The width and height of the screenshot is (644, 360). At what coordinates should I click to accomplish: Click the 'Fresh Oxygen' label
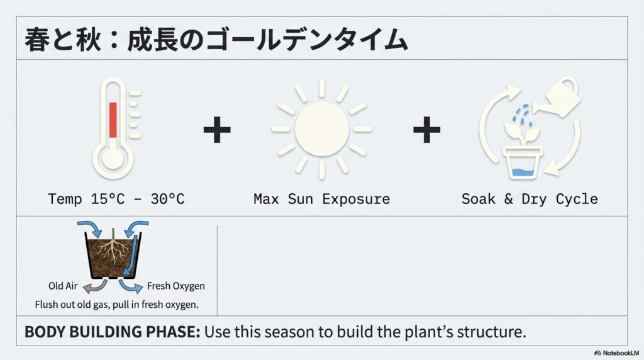click(x=175, y=286)
